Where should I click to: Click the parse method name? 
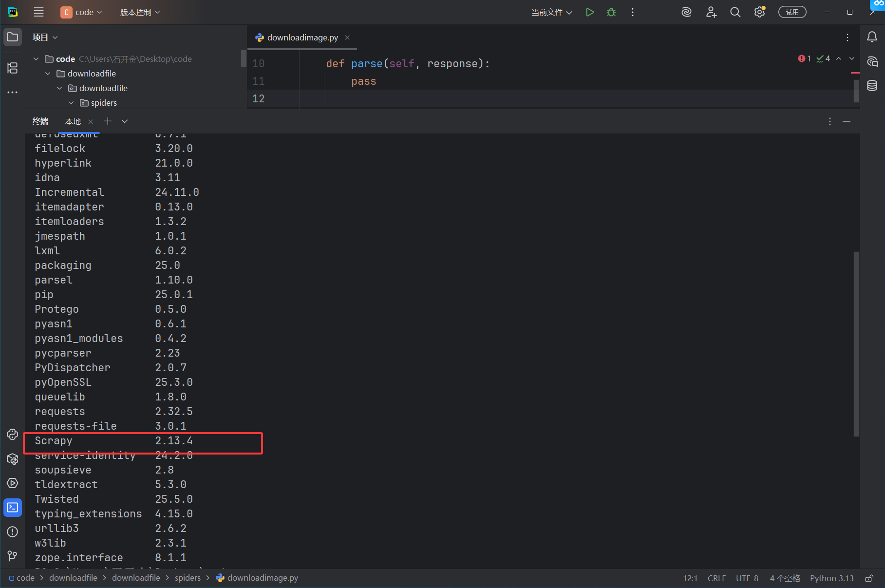click(x=367, y=64)
